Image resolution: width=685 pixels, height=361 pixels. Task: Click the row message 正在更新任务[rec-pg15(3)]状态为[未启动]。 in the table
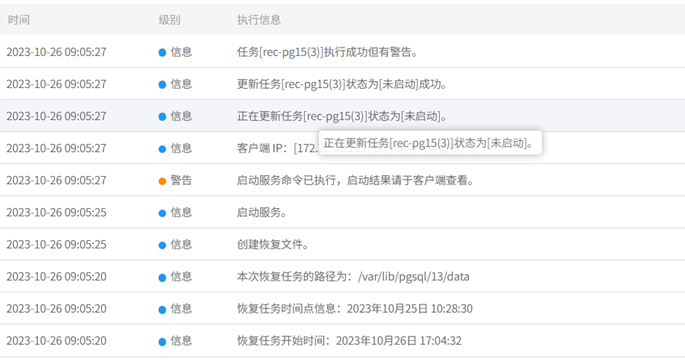coord(342,116)
